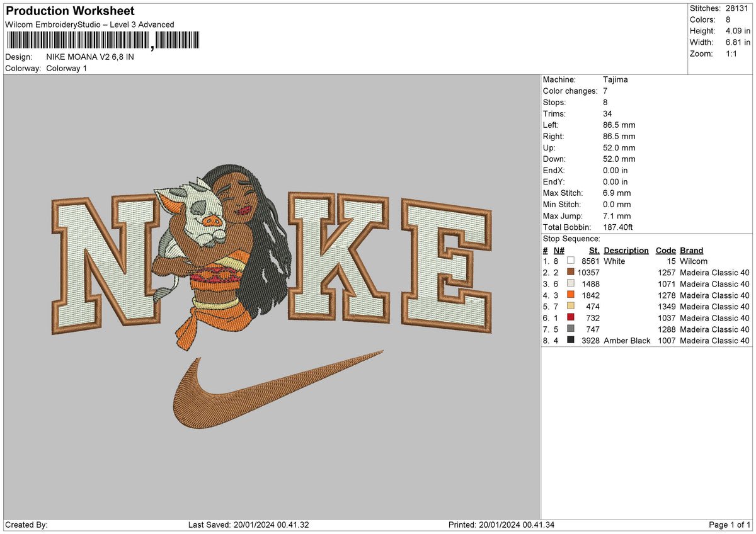
Task: Click the "Production Worksheet" title
Action: point(70,11)
